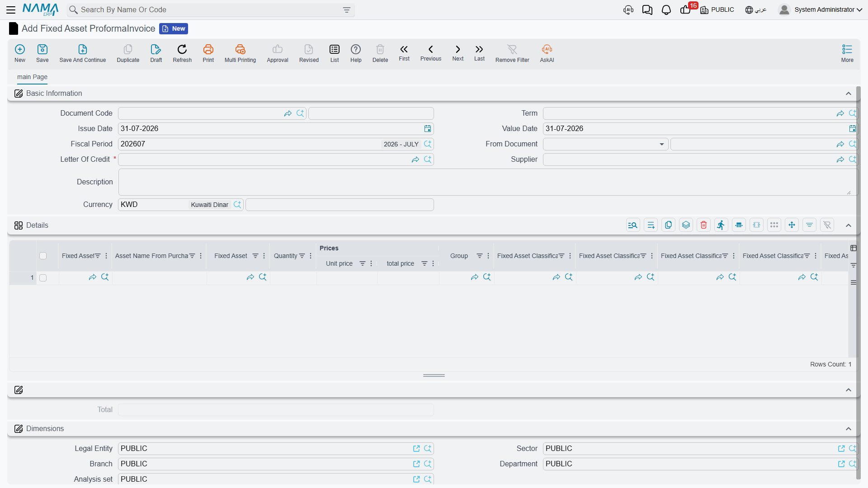Click the Delete toolbar icon
Image resolution: width=868 pixels, height=488 pixels.
tap(380, 53)
